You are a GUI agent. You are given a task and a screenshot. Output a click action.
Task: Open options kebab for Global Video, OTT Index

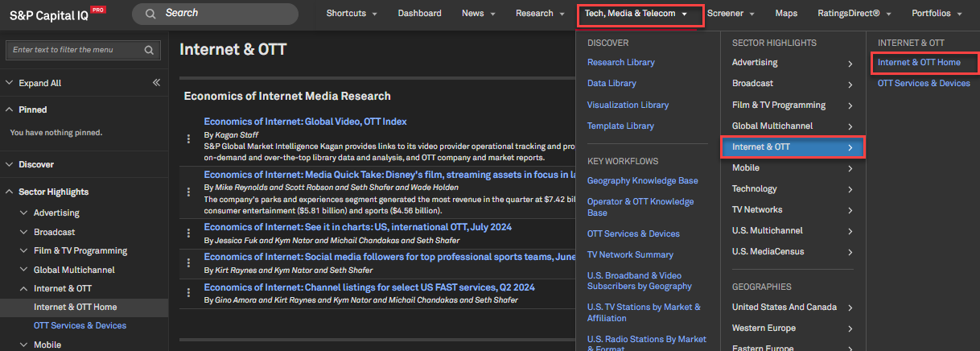point(189,138)
